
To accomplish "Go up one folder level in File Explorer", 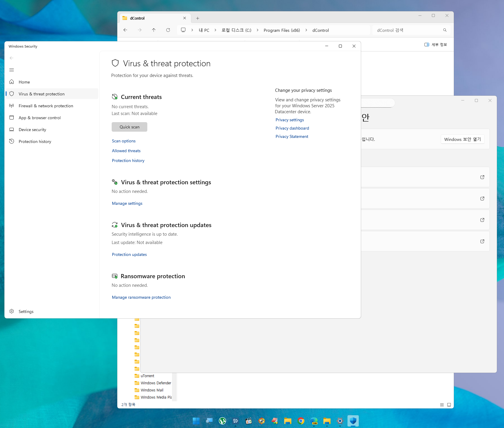I will pyautogui.click(x=154, y=30).
